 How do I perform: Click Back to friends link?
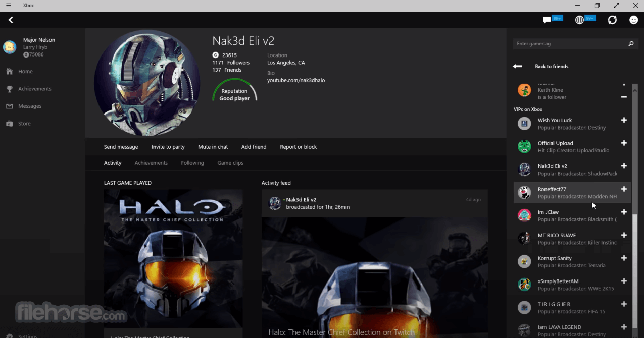[x=552, y=66]
